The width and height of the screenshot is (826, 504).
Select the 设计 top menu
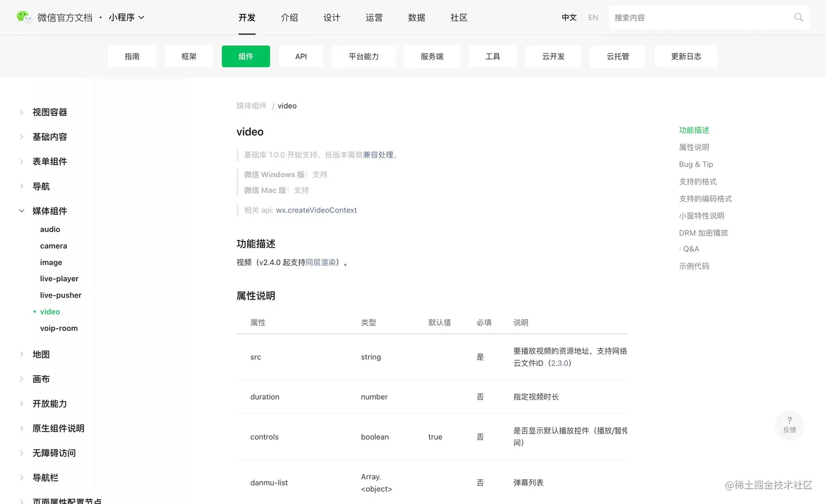(332, 17)
